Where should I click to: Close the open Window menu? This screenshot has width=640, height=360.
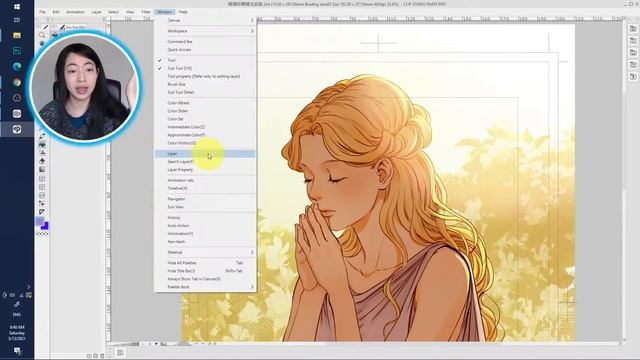click(164, 12)
